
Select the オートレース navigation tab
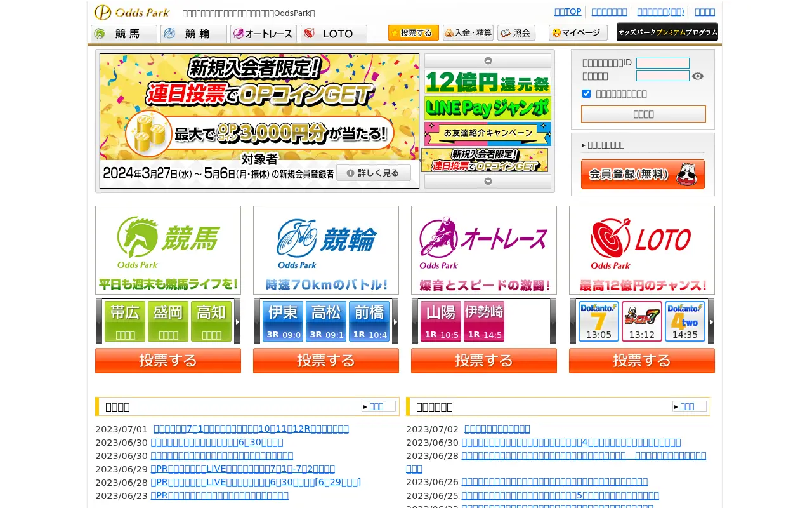(x=263, y=34)
